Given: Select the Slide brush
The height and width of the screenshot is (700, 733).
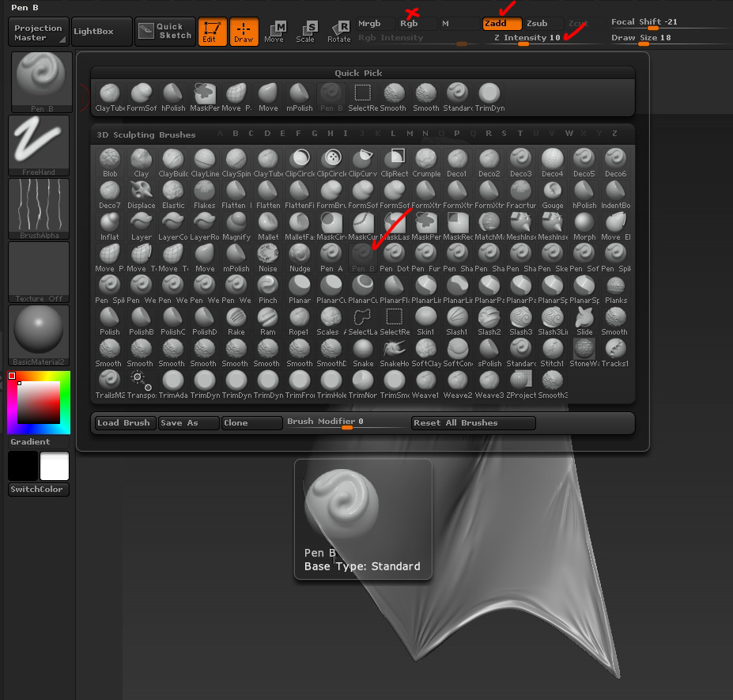Looking at the screenshot, I should coord(584,322).
